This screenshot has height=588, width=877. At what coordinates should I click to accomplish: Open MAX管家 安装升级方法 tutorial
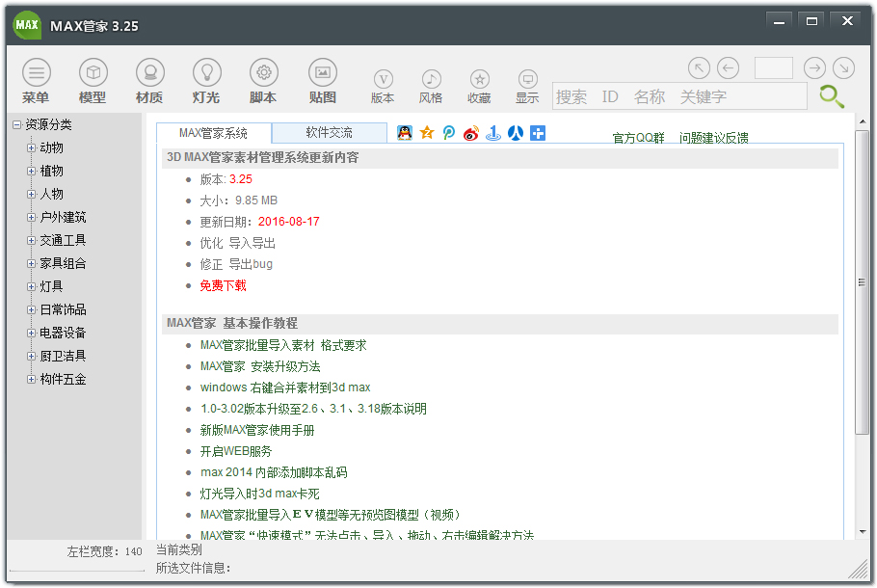[260, 367]
